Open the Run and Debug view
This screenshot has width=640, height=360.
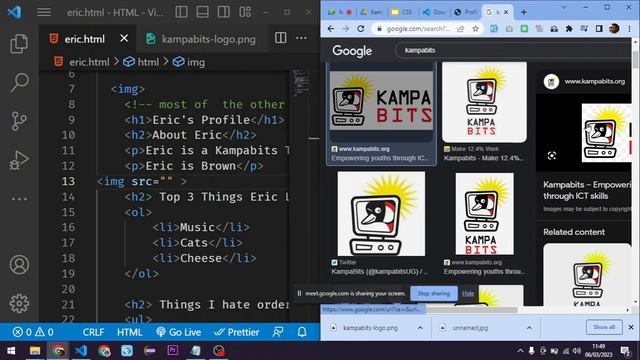pyautogui.click(x=19, y=160)
